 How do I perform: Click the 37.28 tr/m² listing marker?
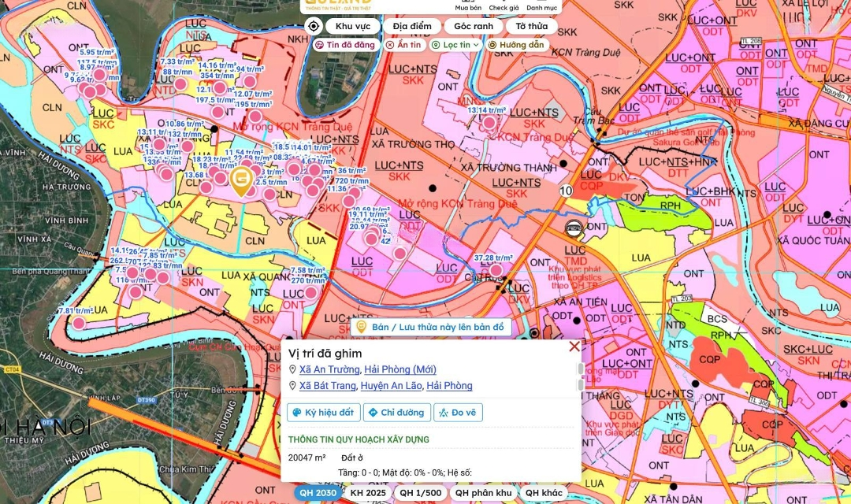coord(496,271)
